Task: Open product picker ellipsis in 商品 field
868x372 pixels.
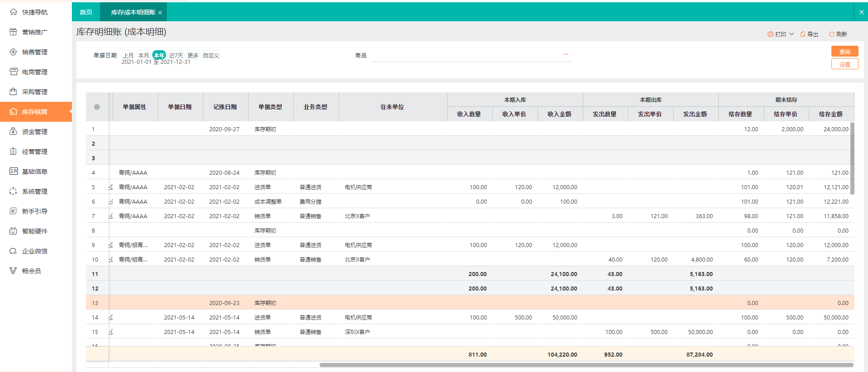Action: pyautogui.click(x=566, y=54)
